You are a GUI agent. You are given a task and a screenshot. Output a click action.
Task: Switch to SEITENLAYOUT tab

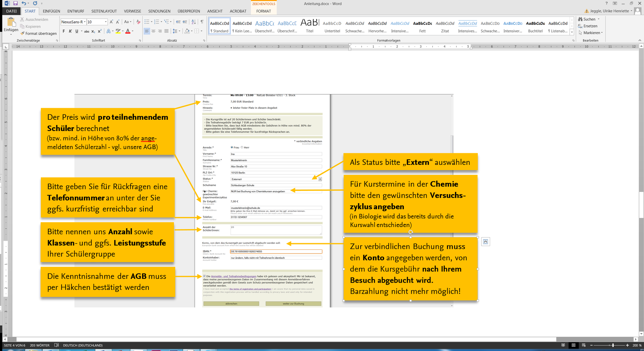(104, 11)
